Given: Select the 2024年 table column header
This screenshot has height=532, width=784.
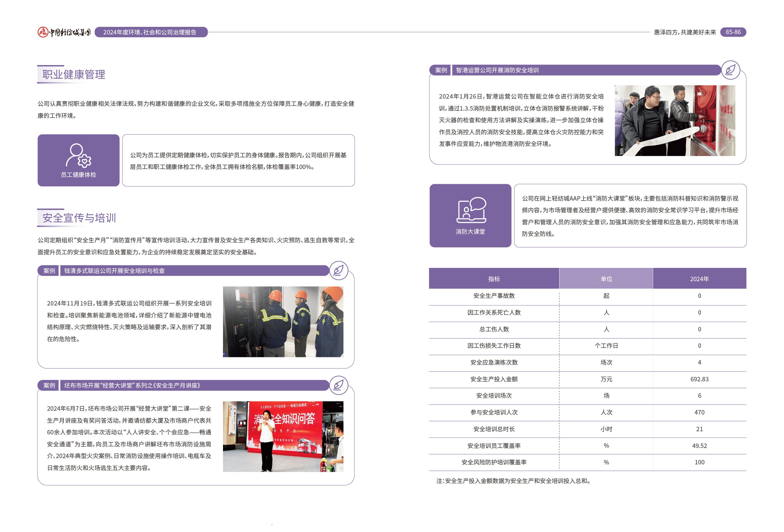Looking at the screenshot, I should (699, 279).
